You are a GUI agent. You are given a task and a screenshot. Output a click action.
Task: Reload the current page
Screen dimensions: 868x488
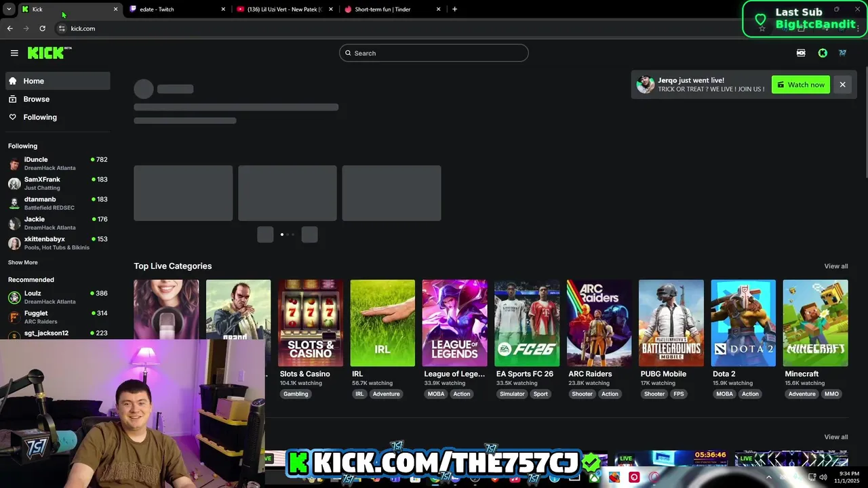[x=42, y=28]
